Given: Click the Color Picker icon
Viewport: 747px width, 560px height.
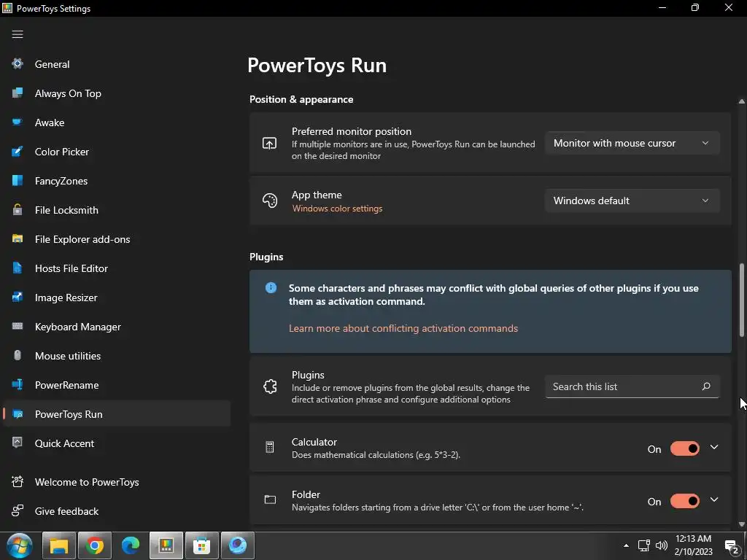Looking at the screenshot, I should [x=18, y=152].
